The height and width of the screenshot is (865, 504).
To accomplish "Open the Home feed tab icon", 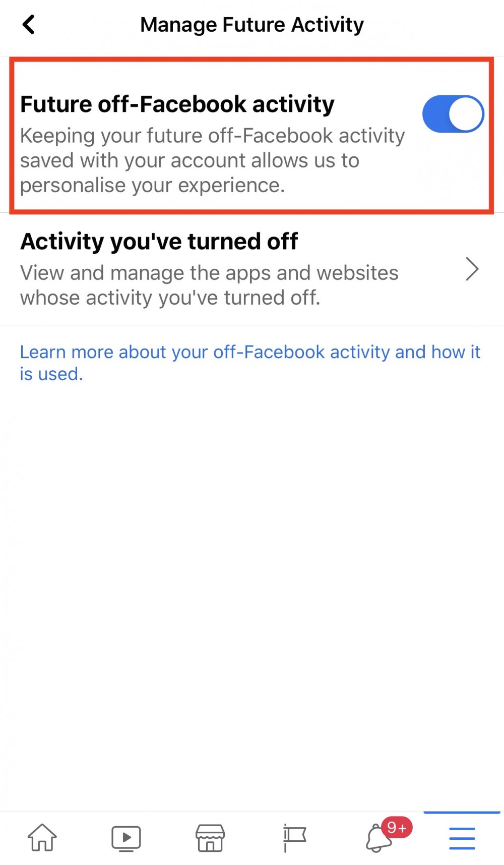I will point(42,837).
